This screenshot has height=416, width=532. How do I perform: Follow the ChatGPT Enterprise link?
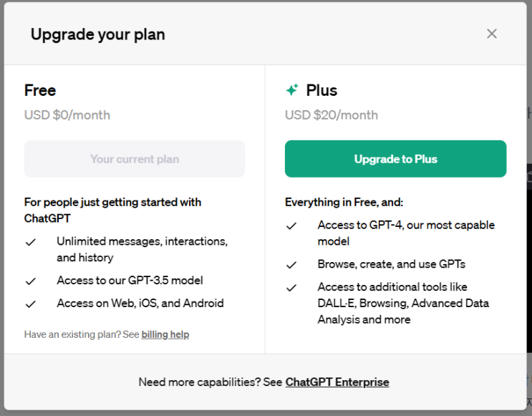pos(337,382)
